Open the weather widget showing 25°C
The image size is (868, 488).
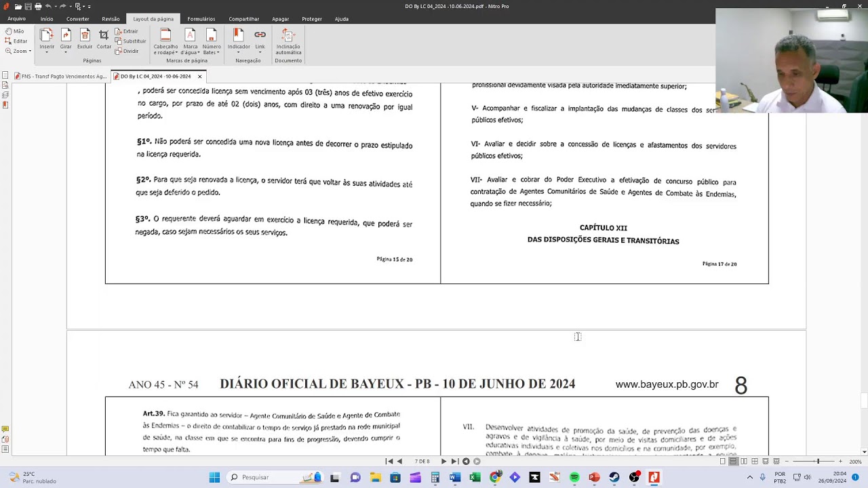pos(33,477)
